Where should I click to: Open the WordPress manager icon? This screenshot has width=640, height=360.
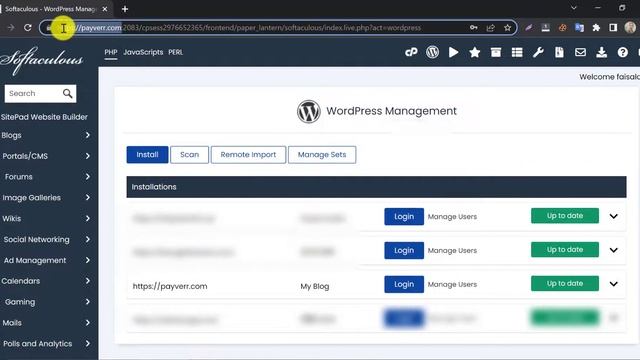tap(432, 52)
